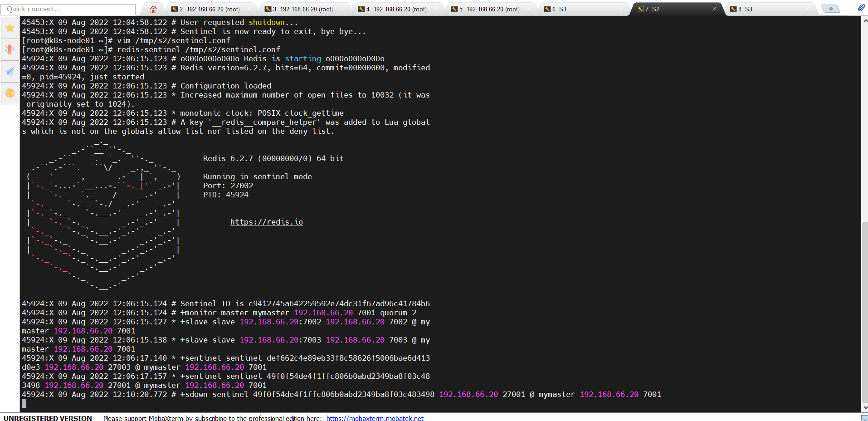The width and height of the screenshot is (868, 421).
Task: Click the 'PID: 45924' line
Action: click(x=226, y=195)
